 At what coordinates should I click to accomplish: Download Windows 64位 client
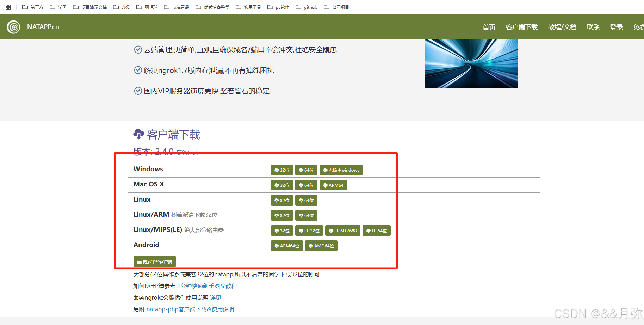coord(306,170)
